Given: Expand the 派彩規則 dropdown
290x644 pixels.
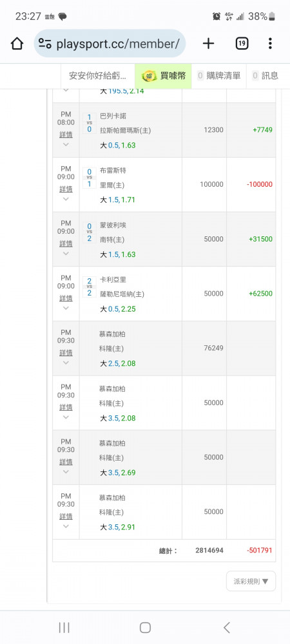Looking at the screenshot, I should tap(251, 581).
